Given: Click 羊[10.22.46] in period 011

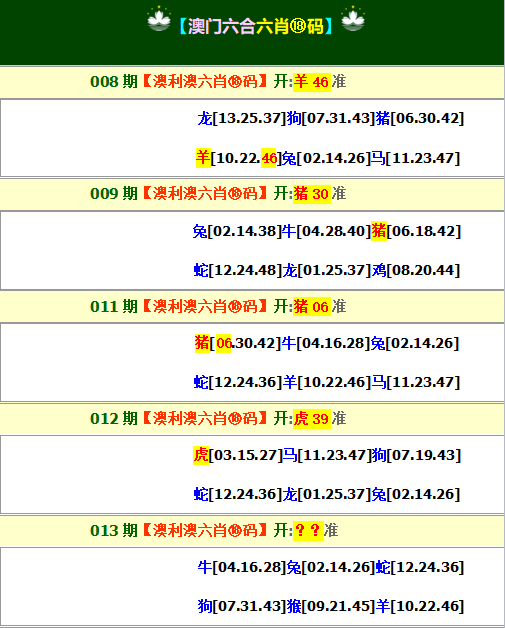Looking at the screenshot, I should (327, 382).
